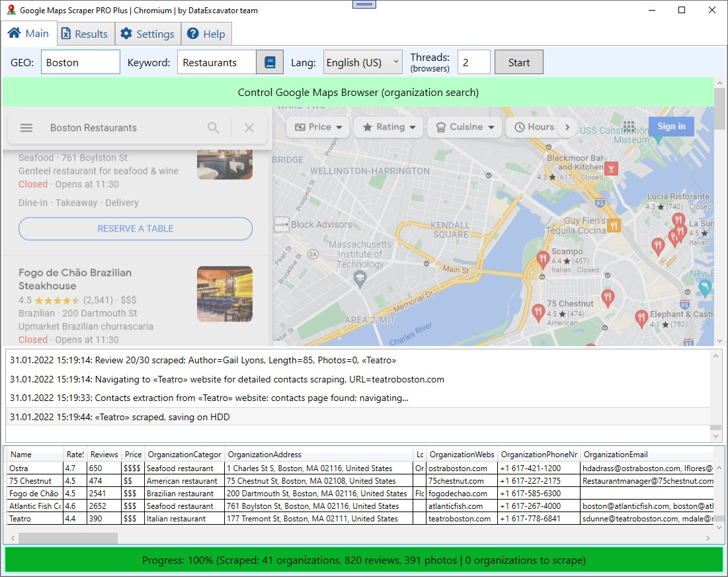Click the keyword list book icon
Image resolution: width=728 pixels, height=577 pixels.
pyautogui.click(x=270, y=62)
